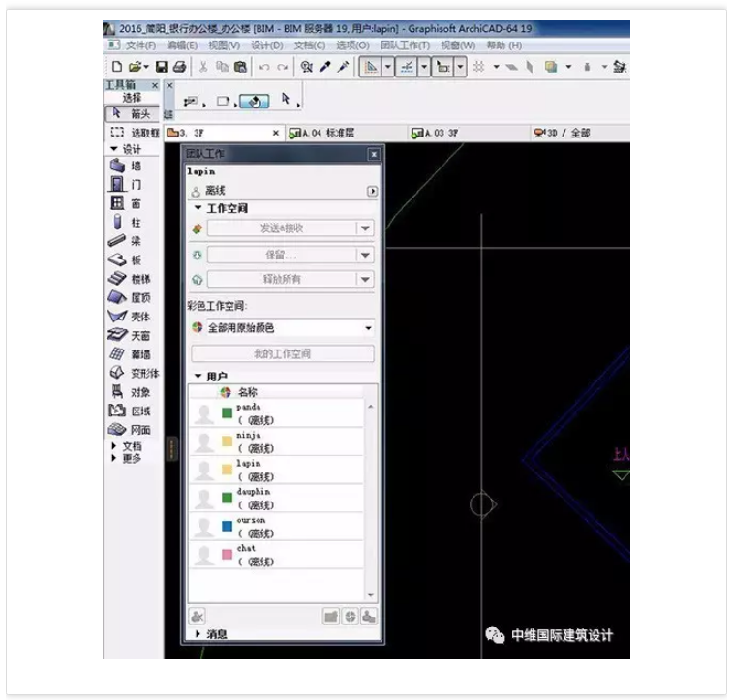The height and width of the screenshot is (700, 732).
Task: Click chat's pink color swatch
Action: point(228,555)
